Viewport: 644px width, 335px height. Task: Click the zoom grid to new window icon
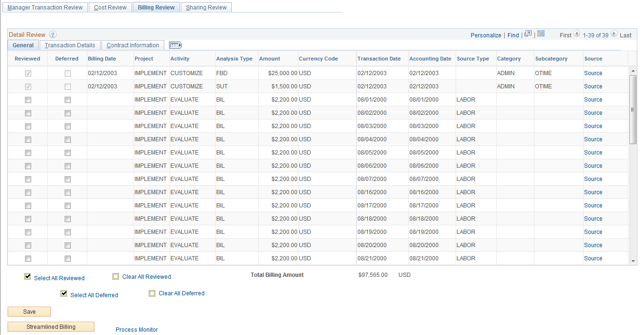528,34
